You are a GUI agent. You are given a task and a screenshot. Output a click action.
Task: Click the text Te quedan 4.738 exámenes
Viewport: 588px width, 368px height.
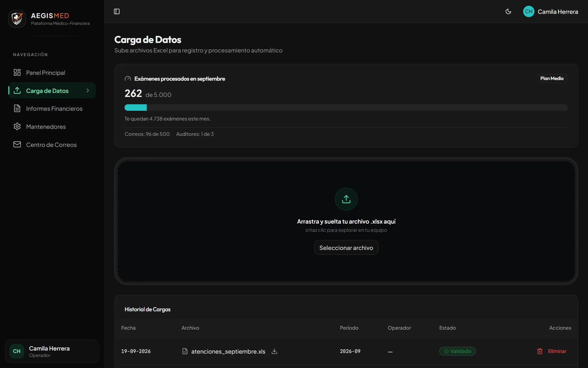coord(168,119)
